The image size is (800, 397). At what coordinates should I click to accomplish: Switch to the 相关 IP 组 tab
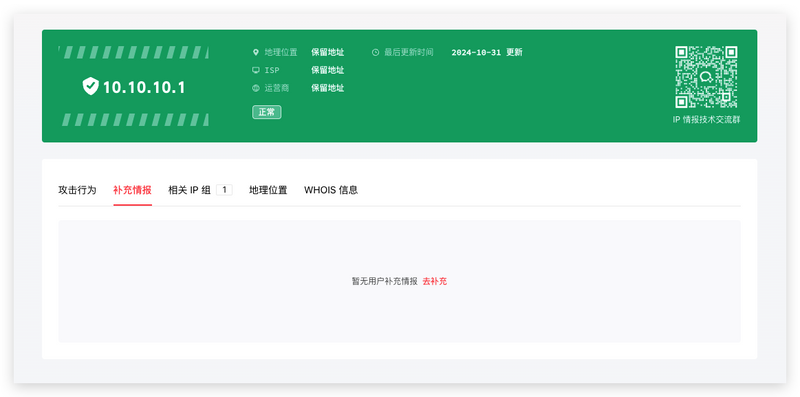click(189, 190)
